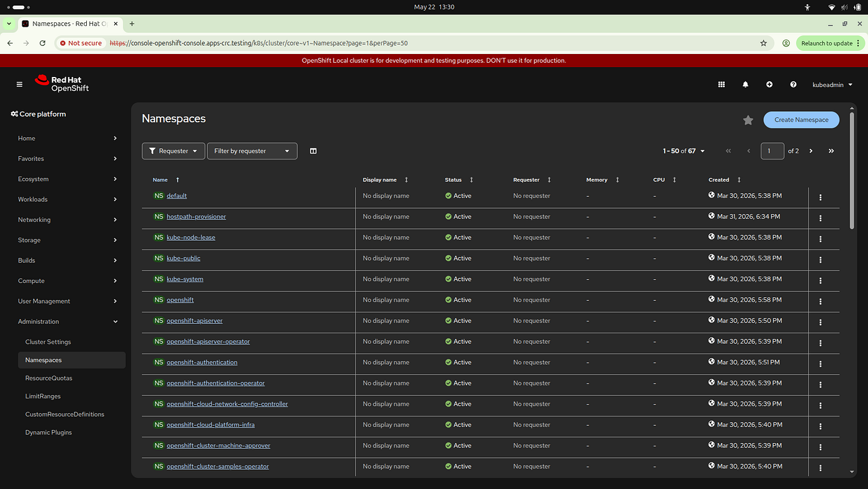Sort table by Display name column
This screenshot has height=489, width=868.
[x=386, y=180]
